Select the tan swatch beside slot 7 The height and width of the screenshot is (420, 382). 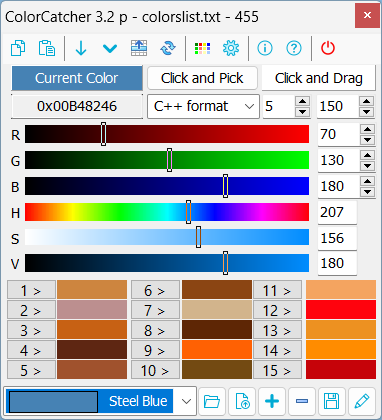(217, 310)
